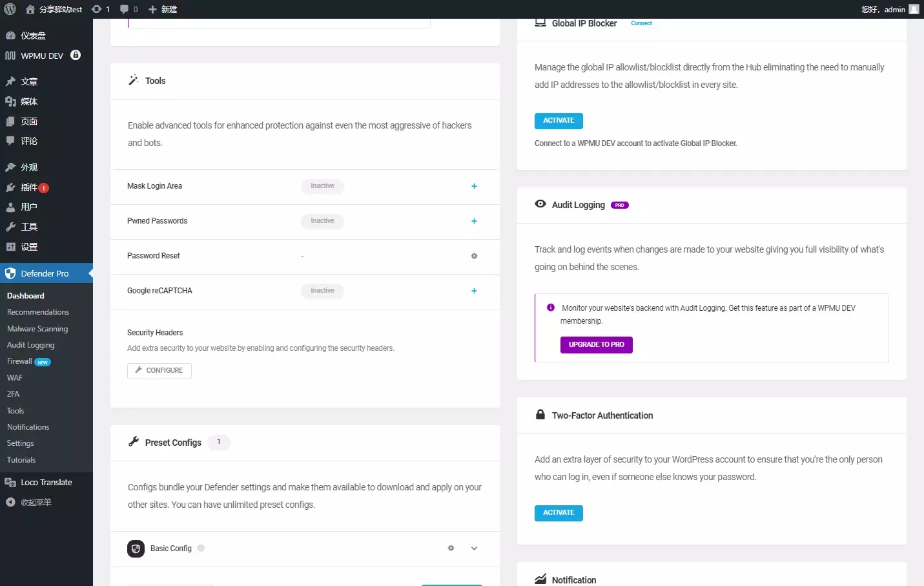The width and height of the screenshot is (924, 586).
Task: Click Inactive badge for Pwned Passwords
Action: [x=322, y=221]
